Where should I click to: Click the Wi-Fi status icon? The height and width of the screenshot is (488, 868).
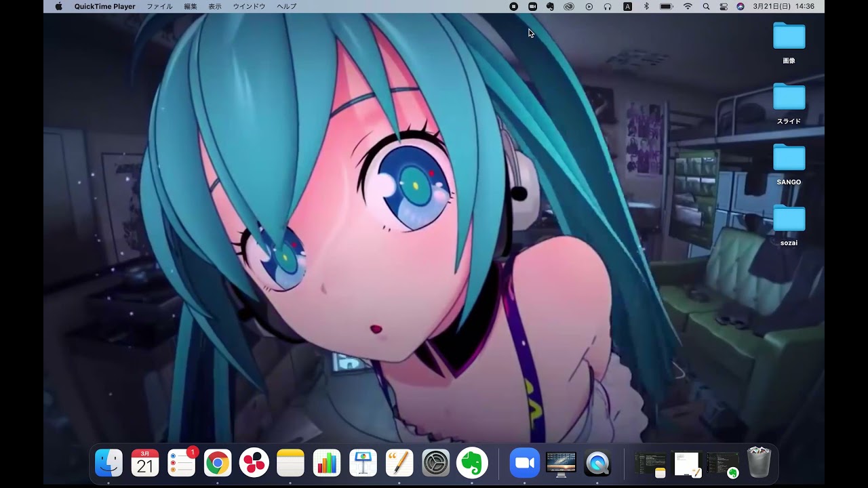click(x=688, y=6)
